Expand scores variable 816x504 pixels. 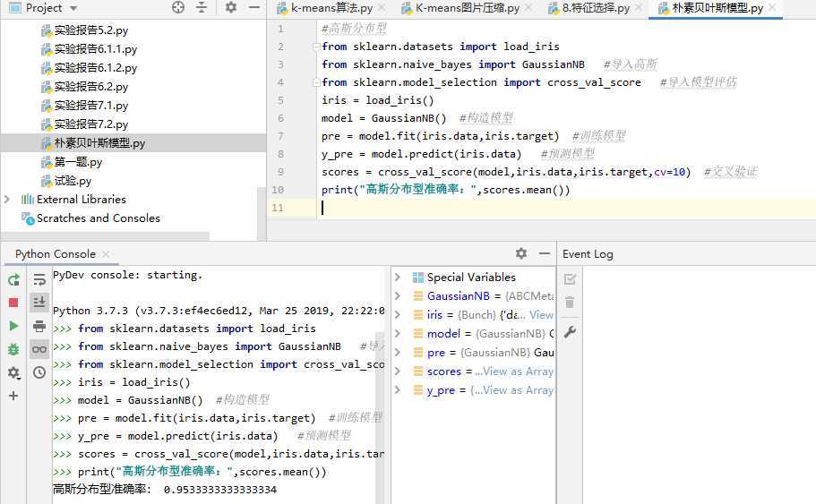tap(398, 371)
